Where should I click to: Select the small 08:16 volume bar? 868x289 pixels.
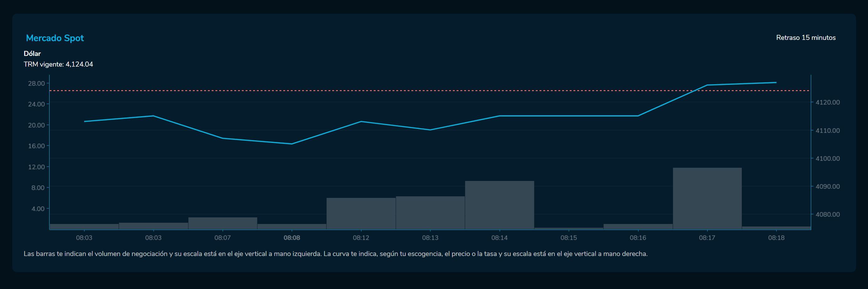[638, 226]
